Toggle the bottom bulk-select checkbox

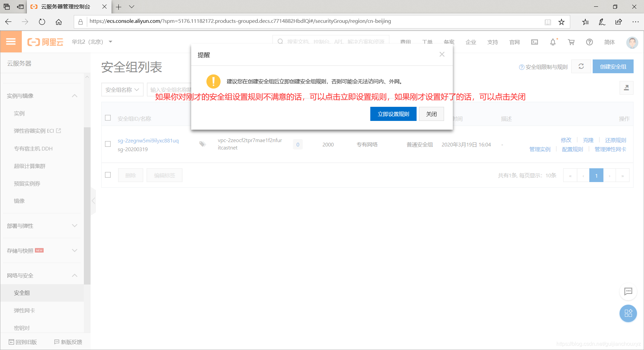(108, 175)
